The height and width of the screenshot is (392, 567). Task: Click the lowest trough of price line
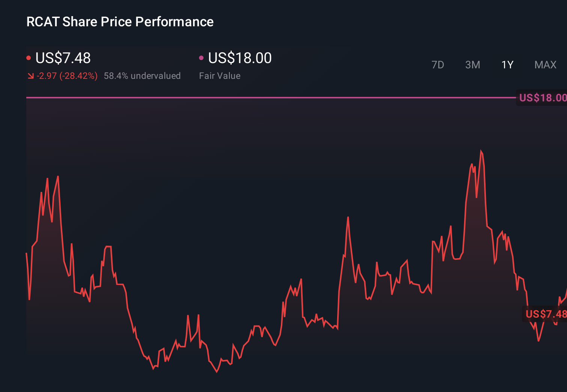(x=217, y=372)
